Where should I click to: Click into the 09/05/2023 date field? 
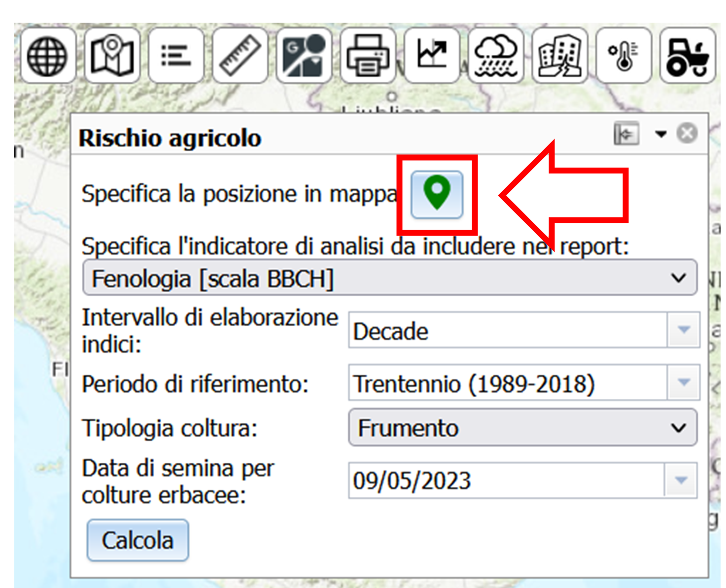click(506, 480)
